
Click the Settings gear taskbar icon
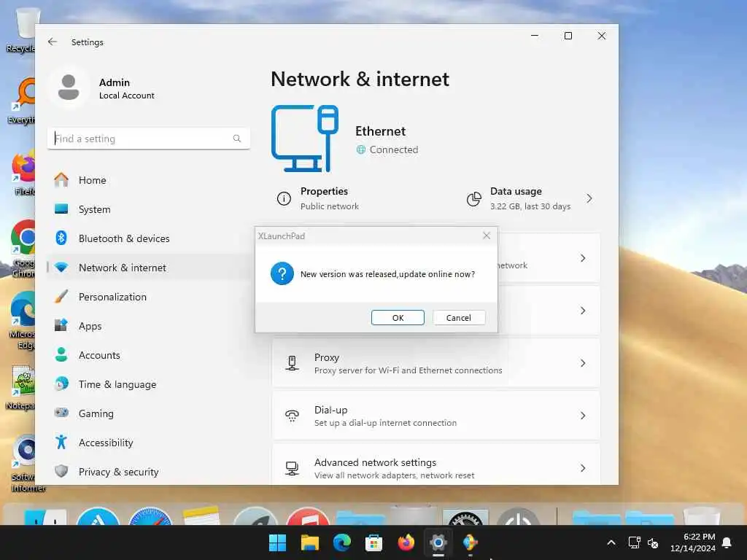pyautogui.click(x=438, y=542)
